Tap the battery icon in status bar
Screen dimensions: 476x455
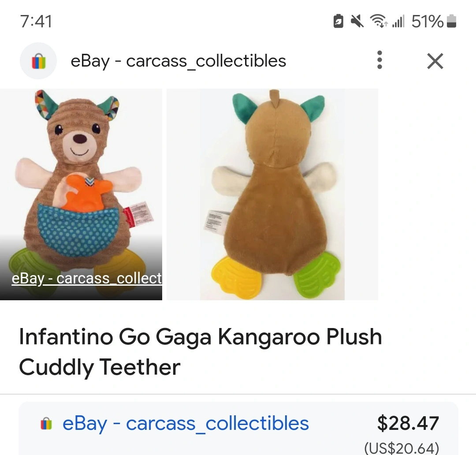(x=451, y=21)
